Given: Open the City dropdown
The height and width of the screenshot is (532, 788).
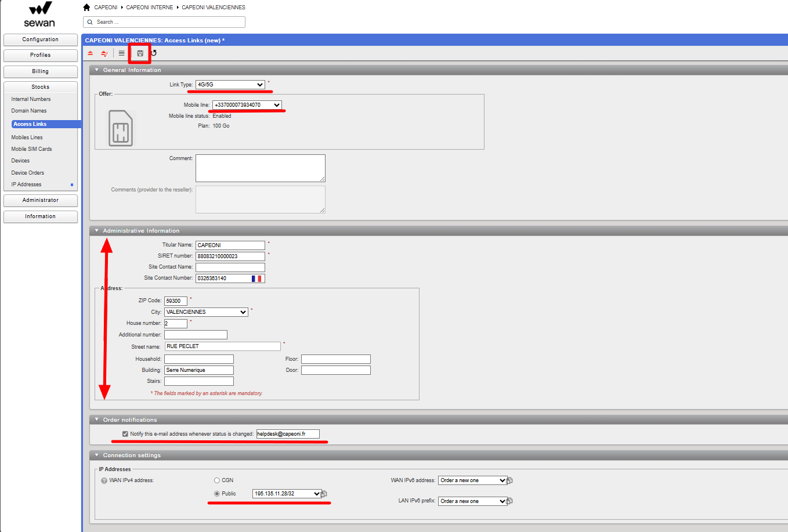Looking at the screenshot, I should point(207,312).
